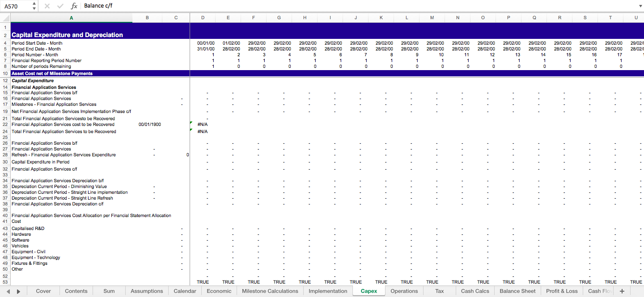The width and height of the screenshot is (644, 297).
Task: Switch to the Calendar sheet tab
Action: 185,291
